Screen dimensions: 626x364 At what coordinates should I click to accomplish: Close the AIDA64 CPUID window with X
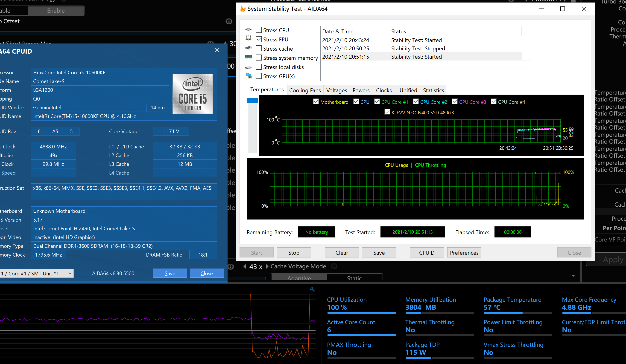click(217, 50)
